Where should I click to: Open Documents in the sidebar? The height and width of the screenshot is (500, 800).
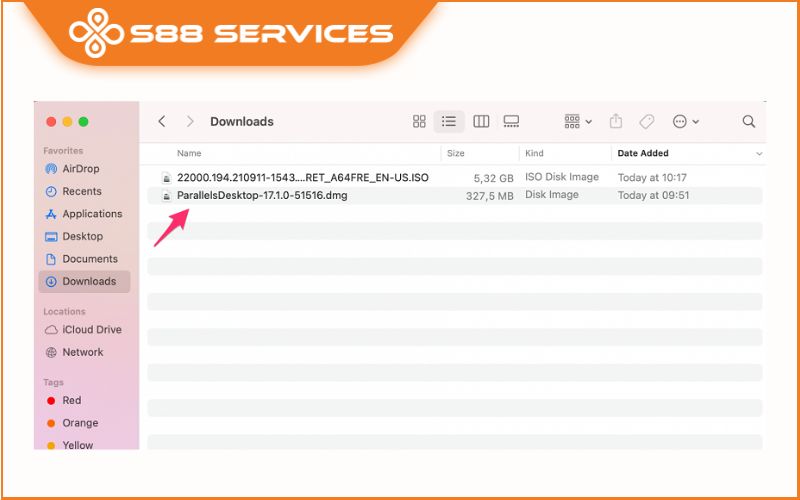tap(84, 259)
